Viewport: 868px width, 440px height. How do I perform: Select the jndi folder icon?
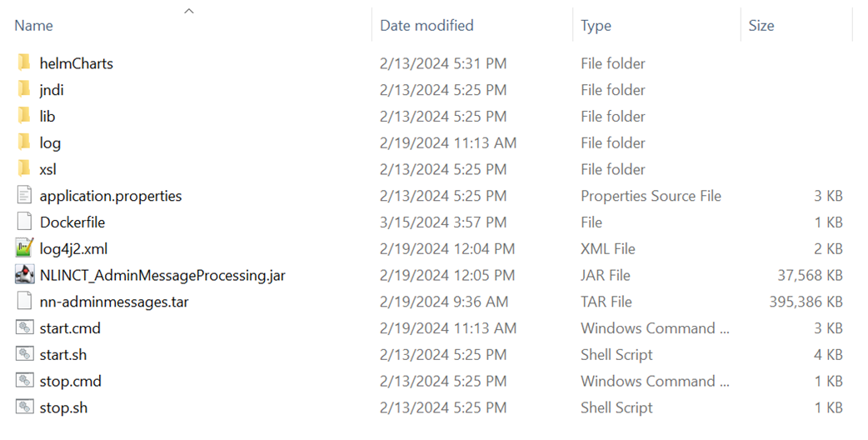pyautogui.click(x=24, y=90)
